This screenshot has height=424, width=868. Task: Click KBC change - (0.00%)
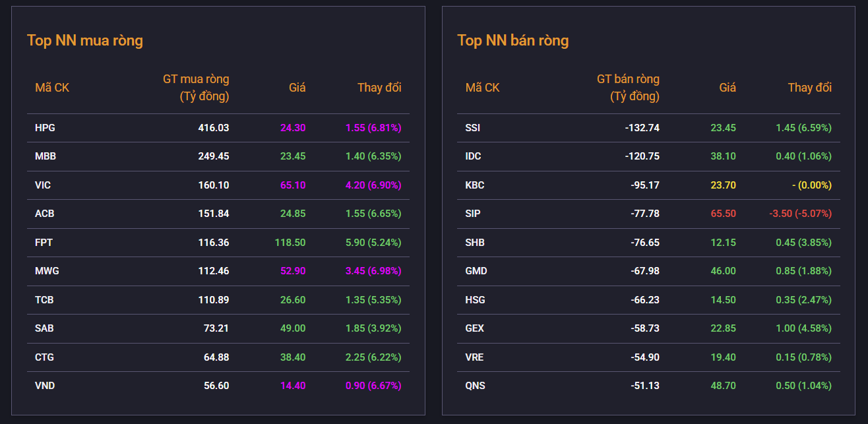(x=812, y=185)
